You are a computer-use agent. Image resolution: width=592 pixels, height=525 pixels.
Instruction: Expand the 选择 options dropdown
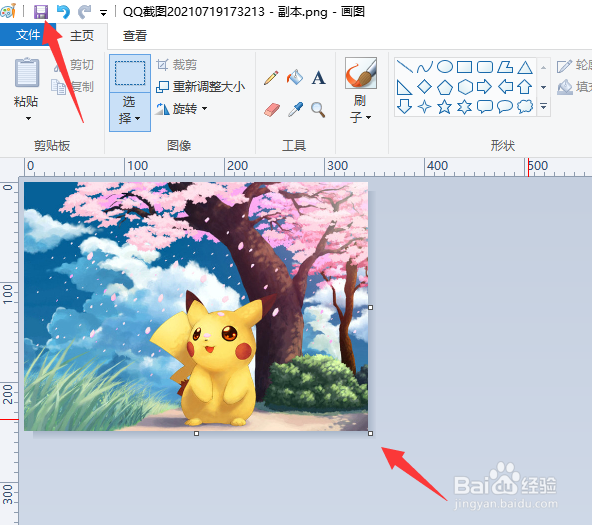tap(130, 112)
